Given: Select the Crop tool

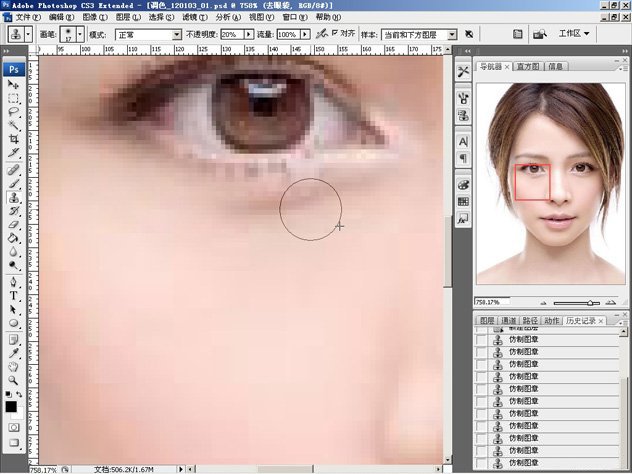Looking at the screenshot, I should click(x=14, y=140).
